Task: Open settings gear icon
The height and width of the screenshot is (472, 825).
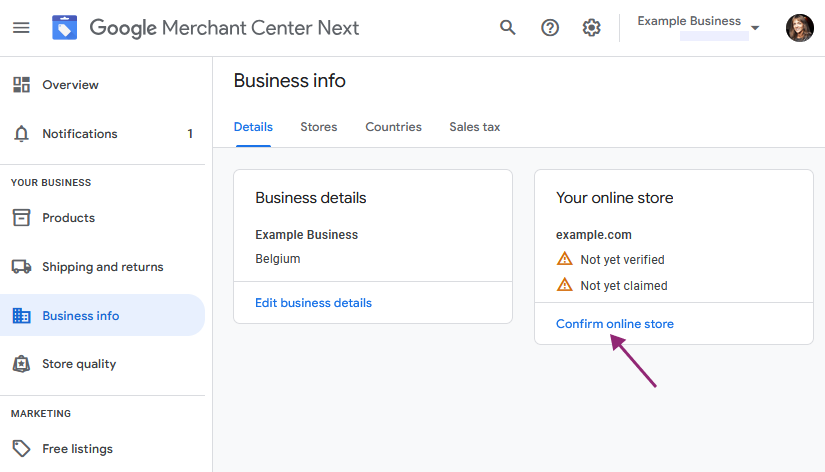Action: click(591, 27)
